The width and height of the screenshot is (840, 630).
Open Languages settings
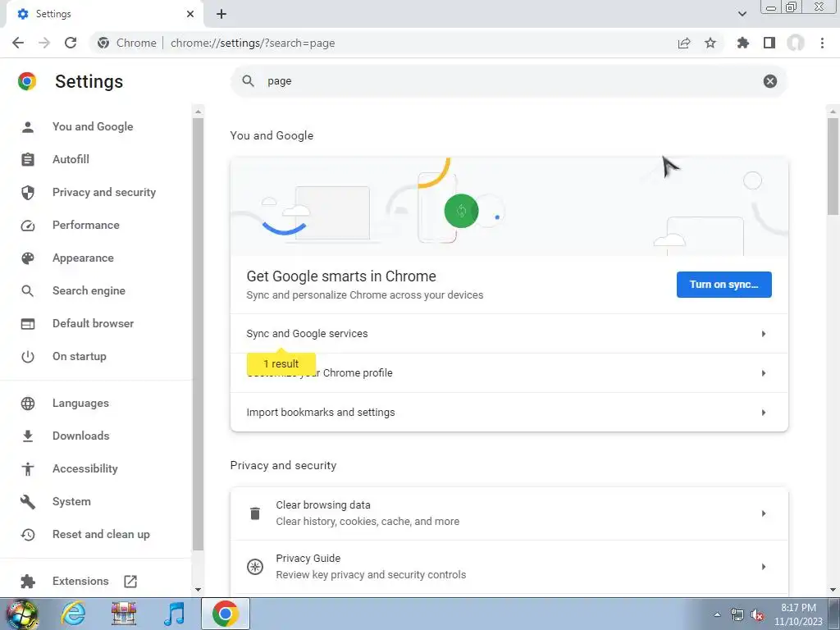click(x=80, y=403)
